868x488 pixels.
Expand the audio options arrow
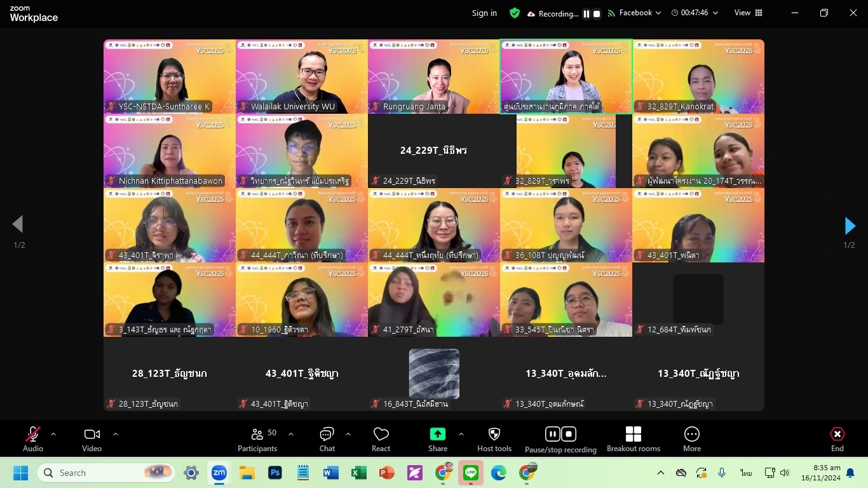(53, 434)
